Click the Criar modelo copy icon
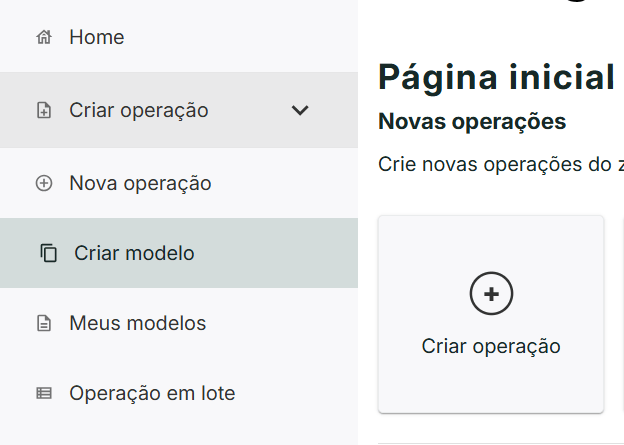This screenshot has height=445, width=624. (48, 254)
